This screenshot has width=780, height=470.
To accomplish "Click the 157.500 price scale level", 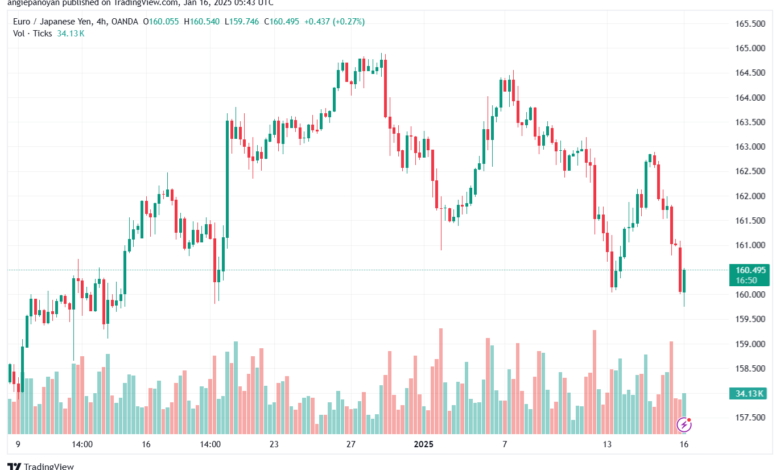I will coord(750,417).
